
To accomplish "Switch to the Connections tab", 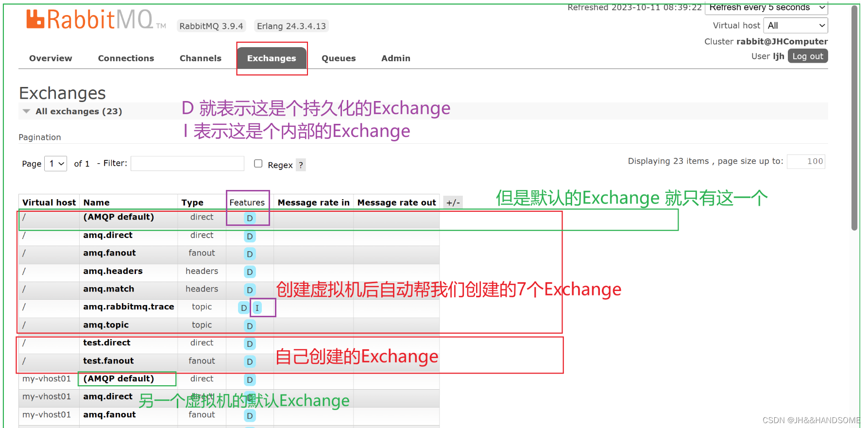I will click(126, 58).
